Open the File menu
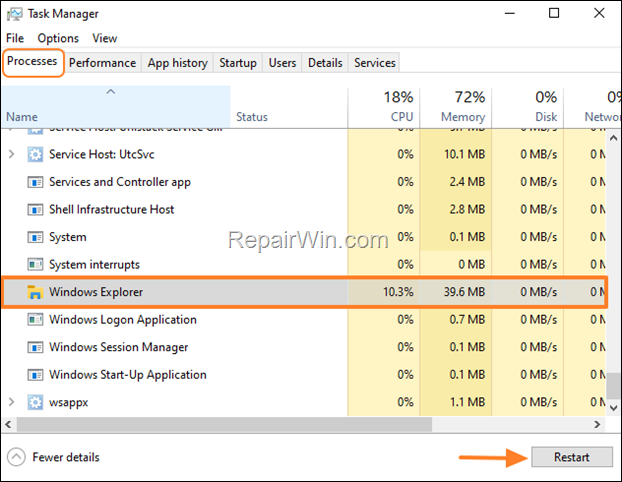The image size is (622, 482). (15, 38)
